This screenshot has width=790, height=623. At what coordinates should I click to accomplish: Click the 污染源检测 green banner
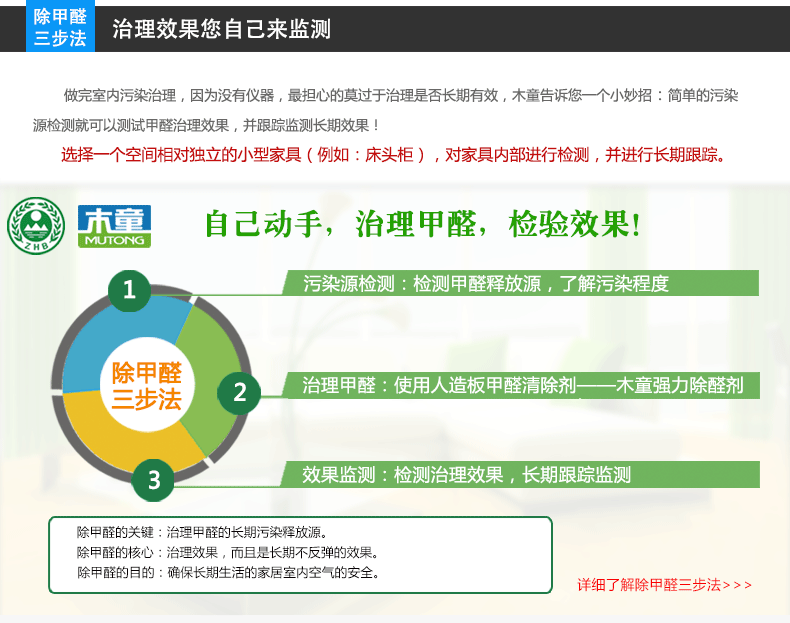point(520,283)
